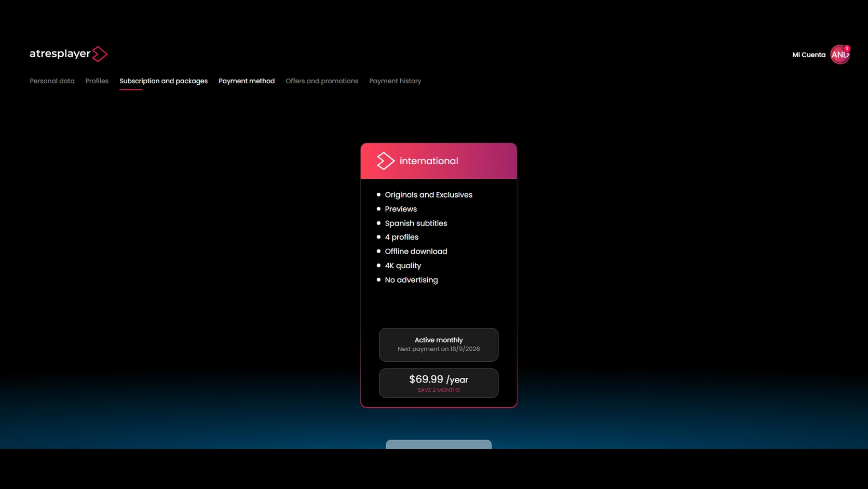868x489 pixels.
Task: Open the Profiles tab
Action: [x=97, y=81]
